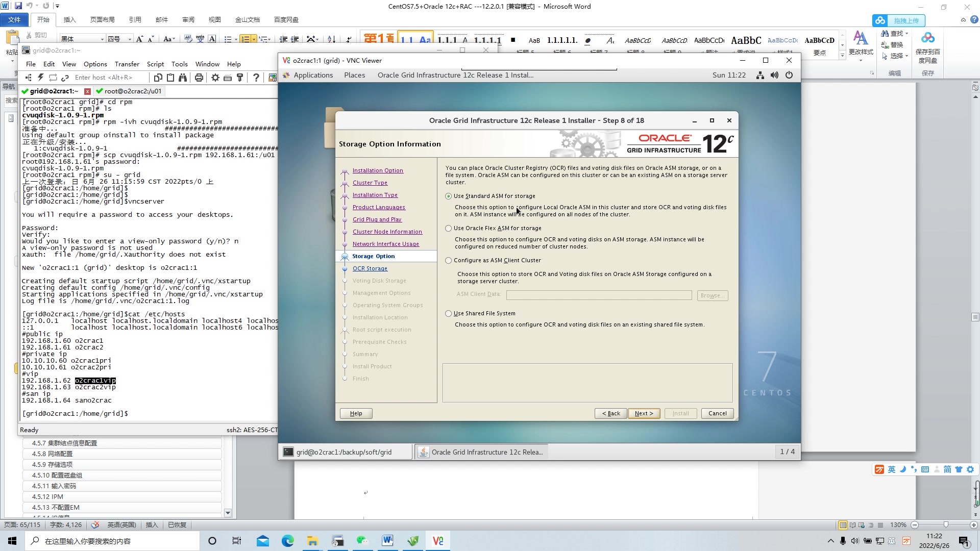Select Use Shared File System option
980x551 pixels.
[x=448, y=314]
